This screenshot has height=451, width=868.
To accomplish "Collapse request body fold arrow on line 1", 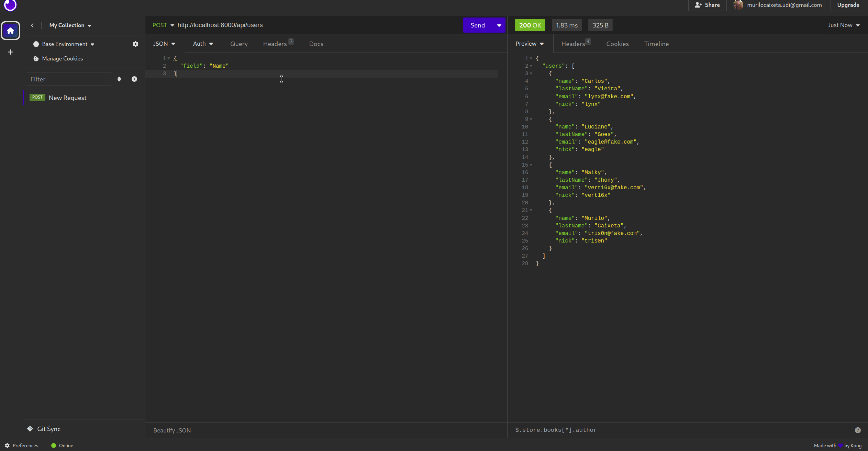I will pos(169,58).
